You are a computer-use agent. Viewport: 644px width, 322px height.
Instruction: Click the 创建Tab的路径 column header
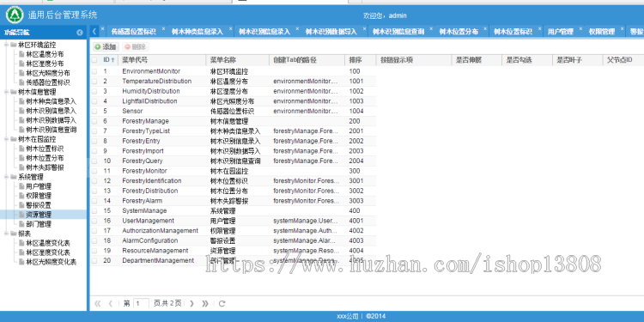tap(307, 60)
